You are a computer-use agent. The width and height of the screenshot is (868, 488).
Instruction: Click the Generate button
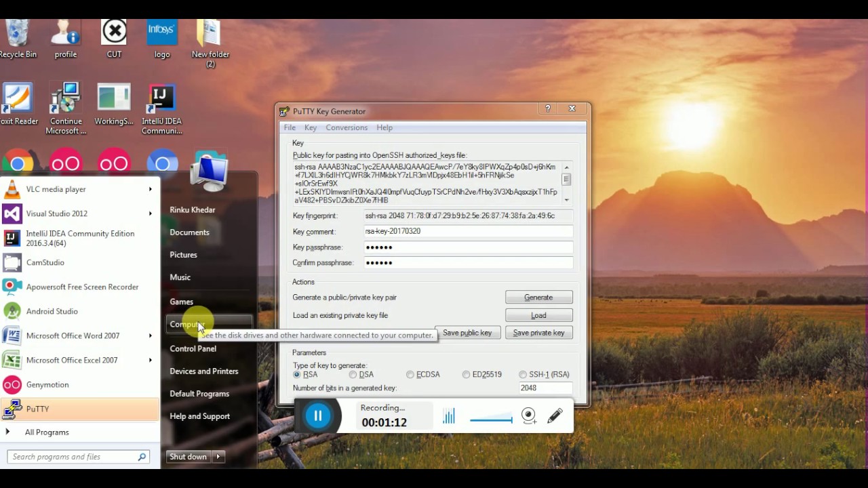[x=538, y=297]
